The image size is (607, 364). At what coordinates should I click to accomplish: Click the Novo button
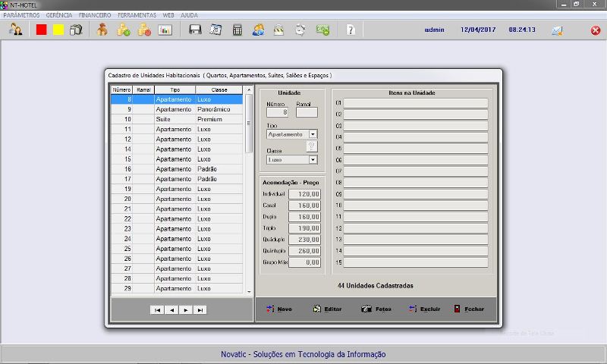278,309
